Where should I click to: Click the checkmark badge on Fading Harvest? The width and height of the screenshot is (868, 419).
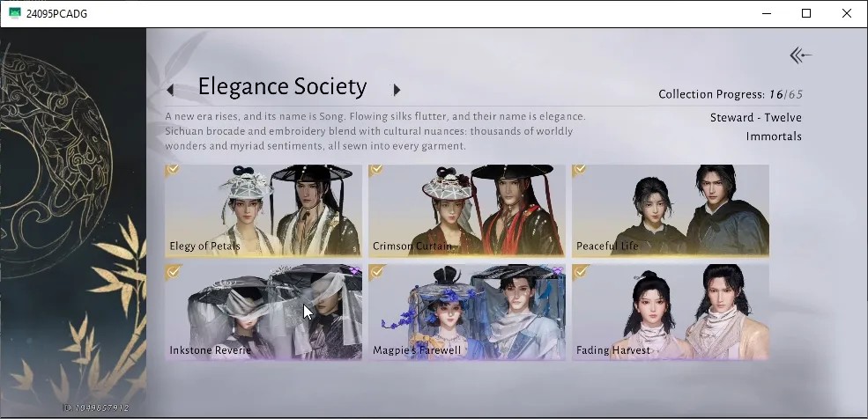[580, 271]
